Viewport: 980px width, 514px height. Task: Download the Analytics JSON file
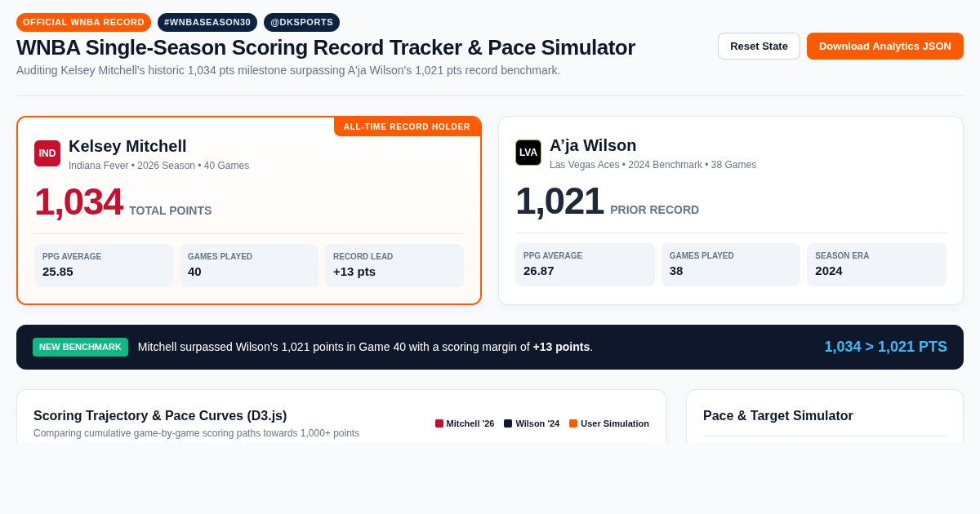click(x=885, y=46)
